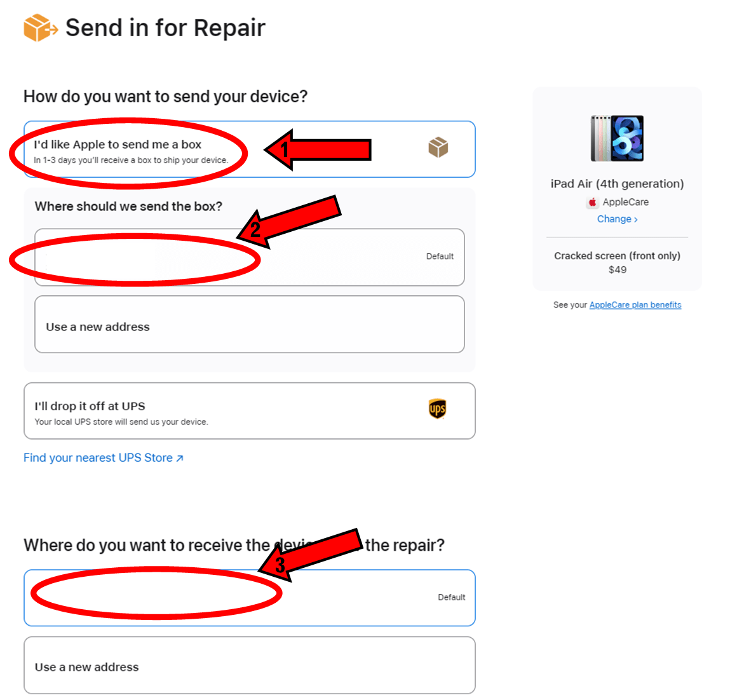Click the "Cracked screen (front only)" price summary

pyautogui.click(x=618, y=262)
